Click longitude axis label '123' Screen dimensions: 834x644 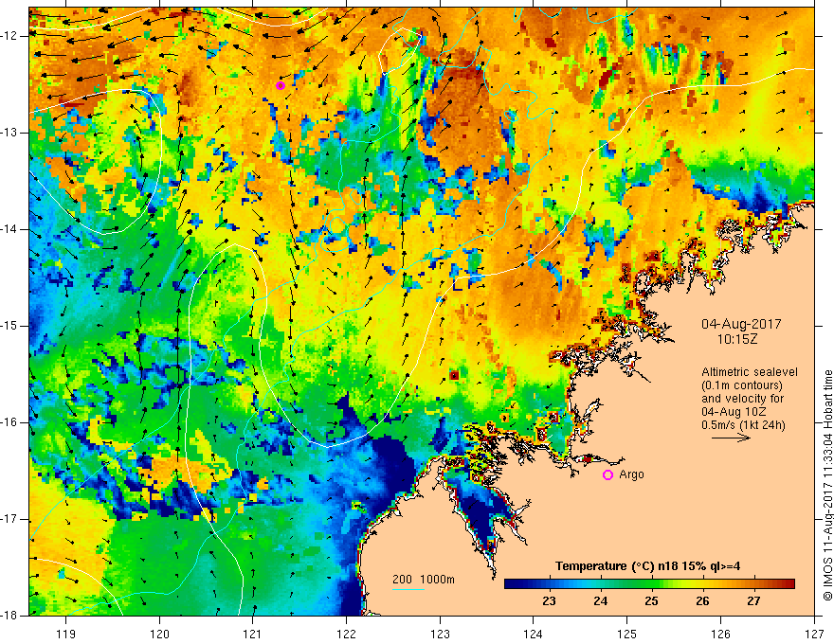[x=440, y=634]
